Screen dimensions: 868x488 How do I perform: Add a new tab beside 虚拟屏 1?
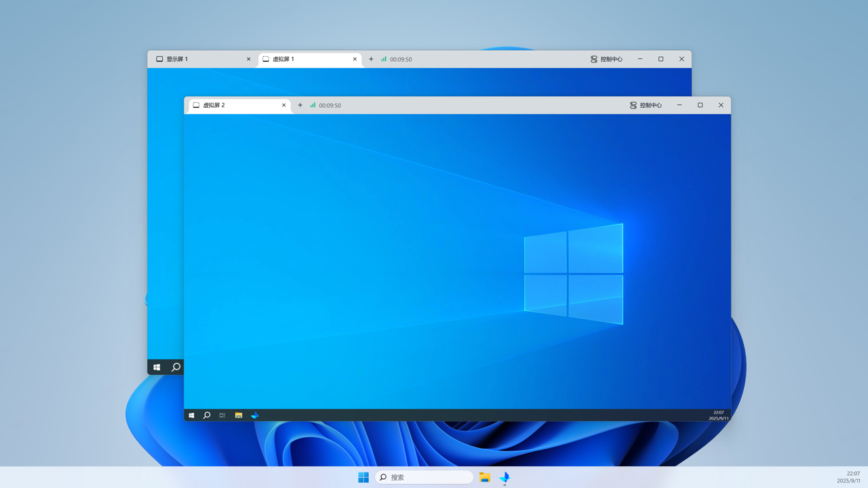coord(371,60)
